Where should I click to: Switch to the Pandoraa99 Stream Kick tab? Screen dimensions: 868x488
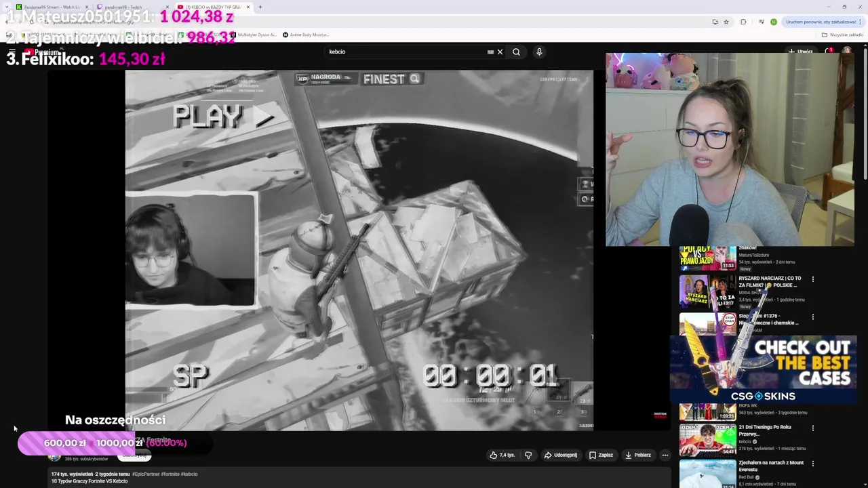click(51, 7)
